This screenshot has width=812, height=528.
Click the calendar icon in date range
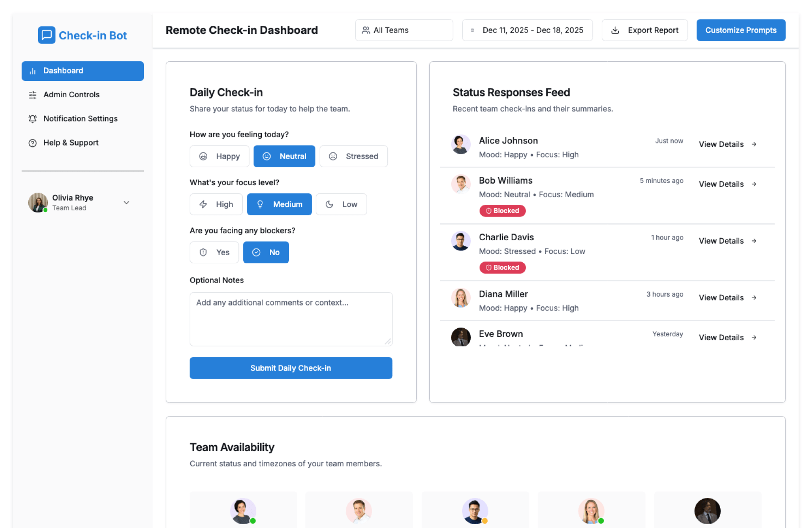point(472,30)
